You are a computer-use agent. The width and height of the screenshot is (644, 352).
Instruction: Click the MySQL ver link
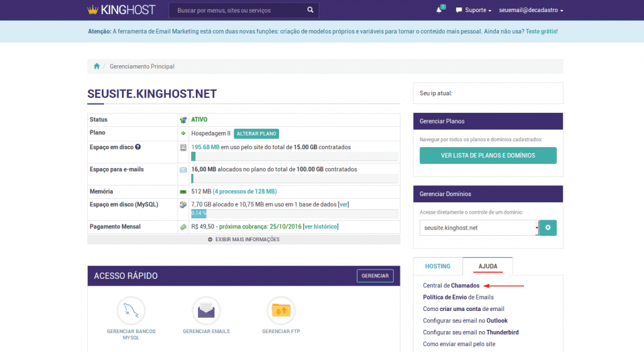(343, 204)
